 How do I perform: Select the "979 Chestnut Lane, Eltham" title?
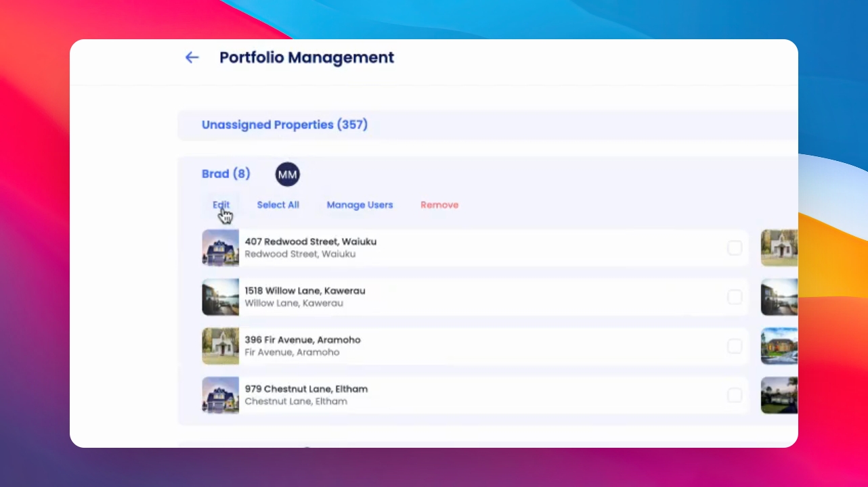pyautogui.click(x=307, y=389)
